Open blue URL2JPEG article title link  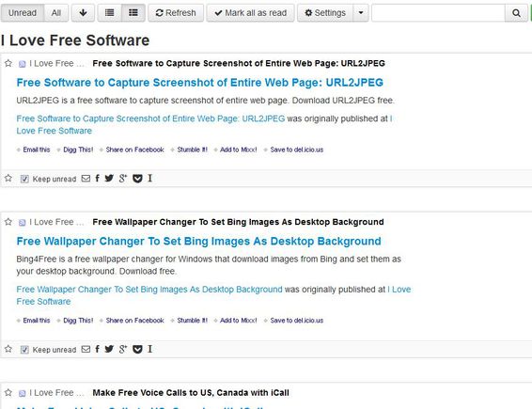click(200, 83)
